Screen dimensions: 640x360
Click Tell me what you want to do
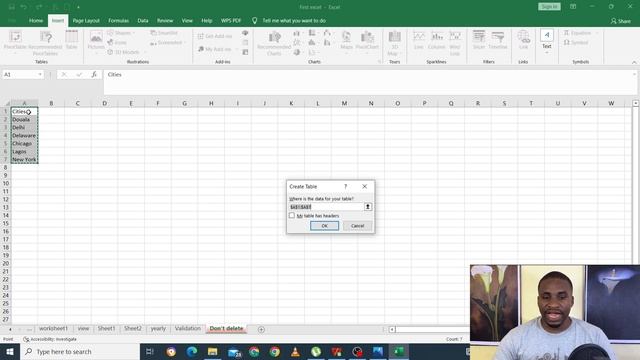pos(294,20)
